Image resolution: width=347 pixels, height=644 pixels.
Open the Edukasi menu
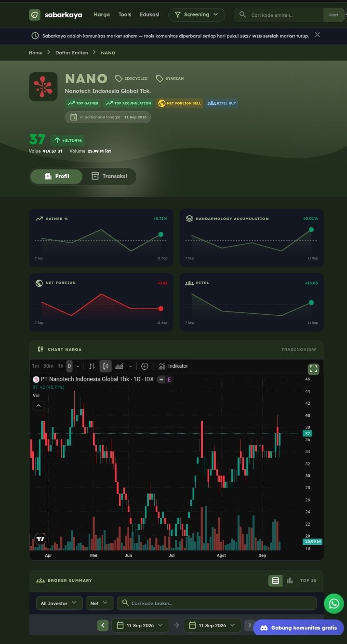click(x=149, y=14)
